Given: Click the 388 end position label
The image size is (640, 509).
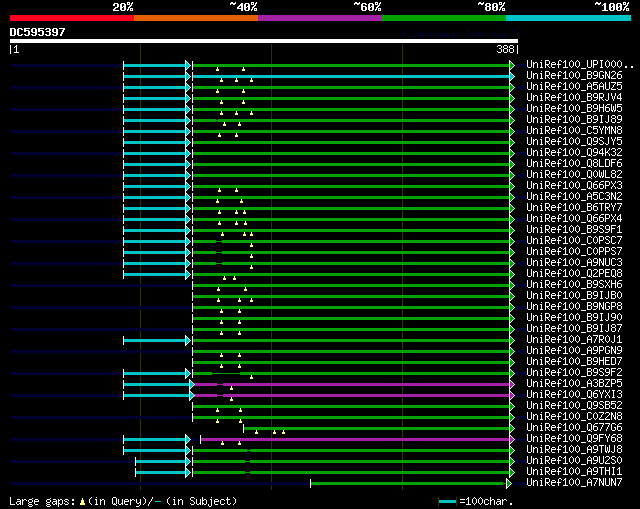Looking at the screenshot, I should (x=505, y=49).
